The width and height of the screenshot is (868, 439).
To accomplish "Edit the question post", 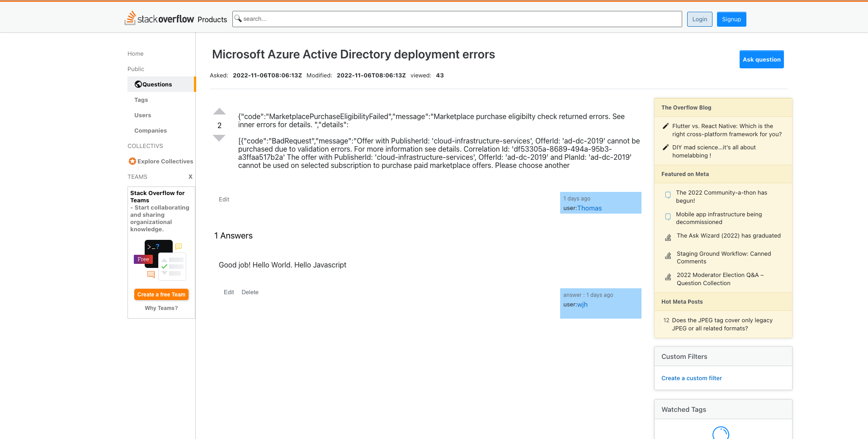I will [x=224, y=199].
